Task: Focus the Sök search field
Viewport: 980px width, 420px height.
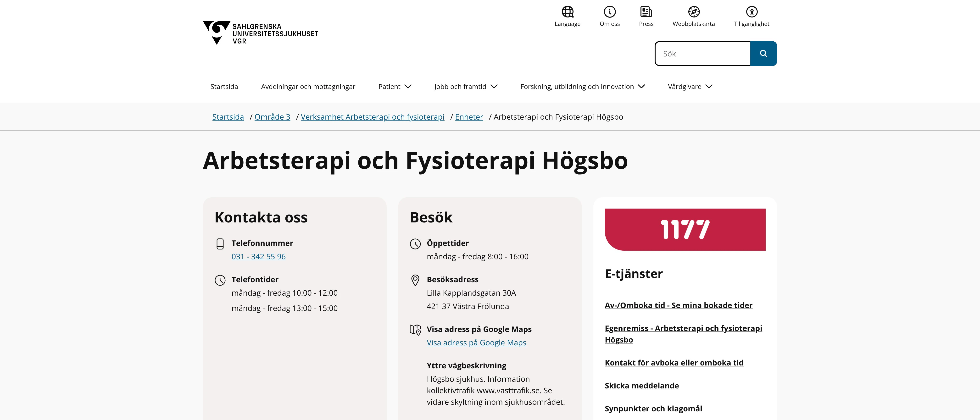Action: coord(703,54)
